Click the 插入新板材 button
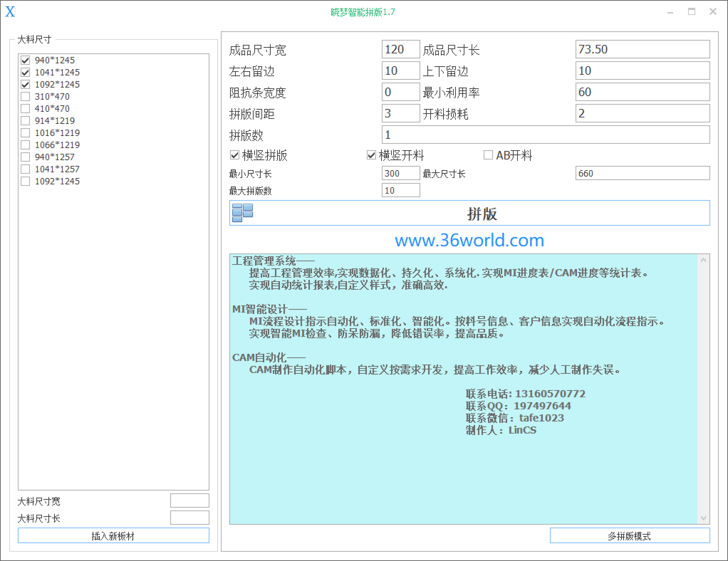Screen dimensions: 728x561 (113, 535)
